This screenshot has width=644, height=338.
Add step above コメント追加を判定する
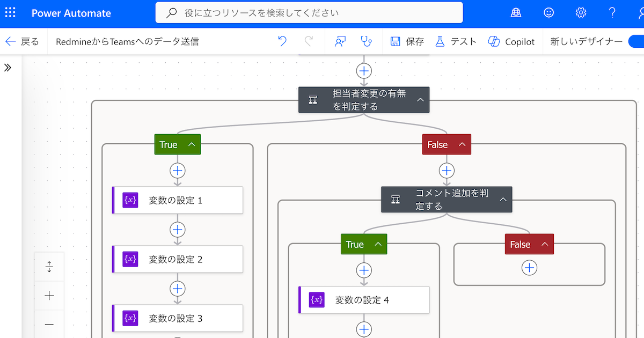[x=447, y=171]
